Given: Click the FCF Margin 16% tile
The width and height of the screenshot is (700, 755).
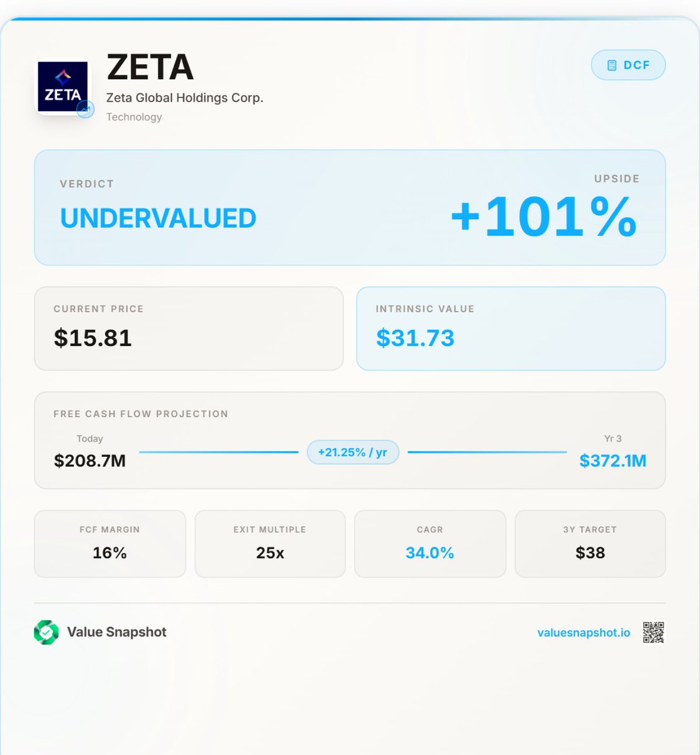Looking at the screenshot, I should [110, 544].
